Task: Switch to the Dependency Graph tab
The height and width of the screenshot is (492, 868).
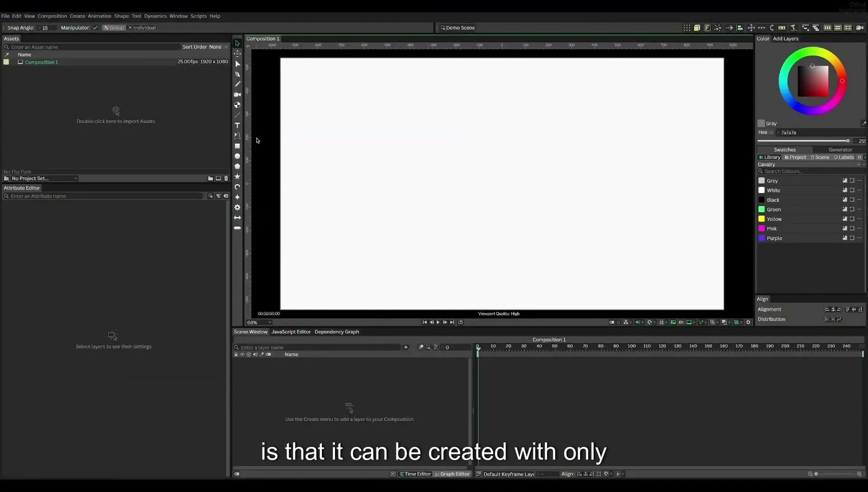Action: pos(337,332)
